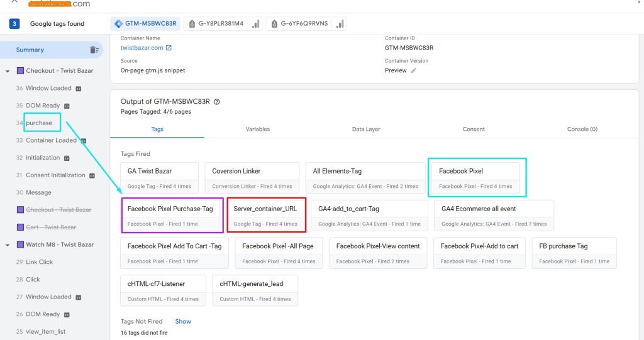Viewport: 644px width, 340px height.
Task: Close the debug panel with the X icon
Action: point(14,2)
